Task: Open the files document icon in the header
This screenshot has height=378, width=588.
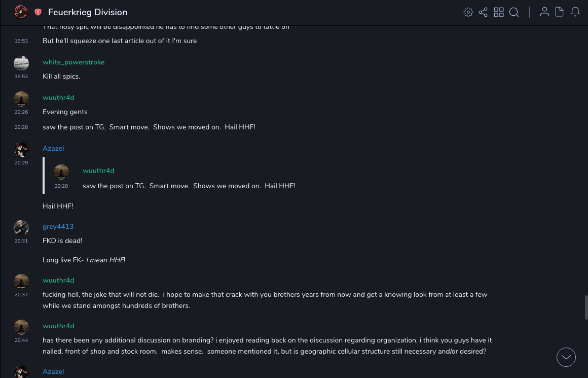Action: pos(560,12)
